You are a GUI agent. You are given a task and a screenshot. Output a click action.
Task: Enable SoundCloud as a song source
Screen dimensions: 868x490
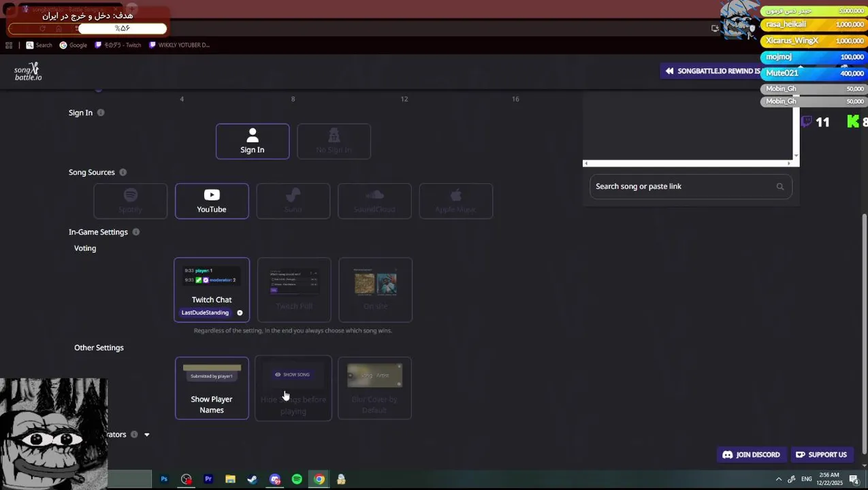(x=374, y=201)
